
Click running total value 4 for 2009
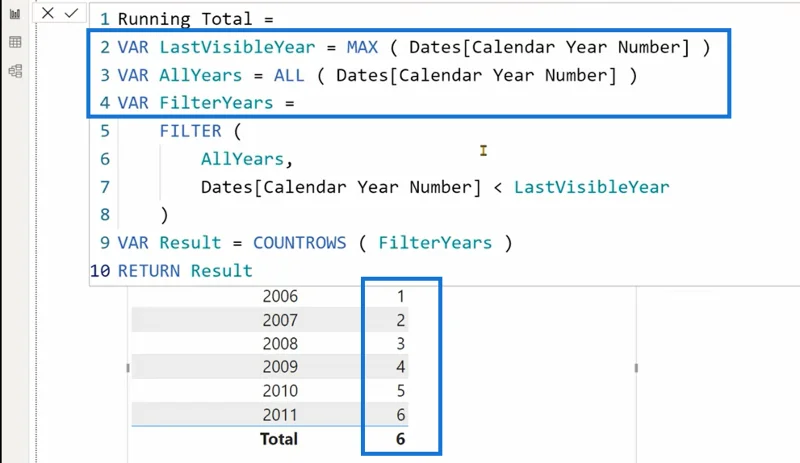tap(401, 367)
